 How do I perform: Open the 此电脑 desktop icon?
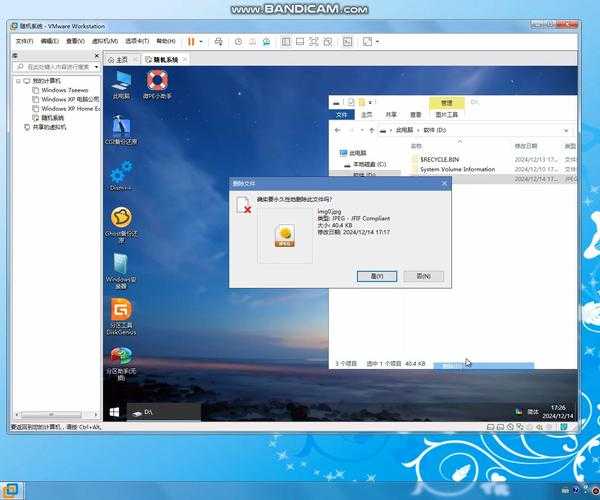(121, 81)
